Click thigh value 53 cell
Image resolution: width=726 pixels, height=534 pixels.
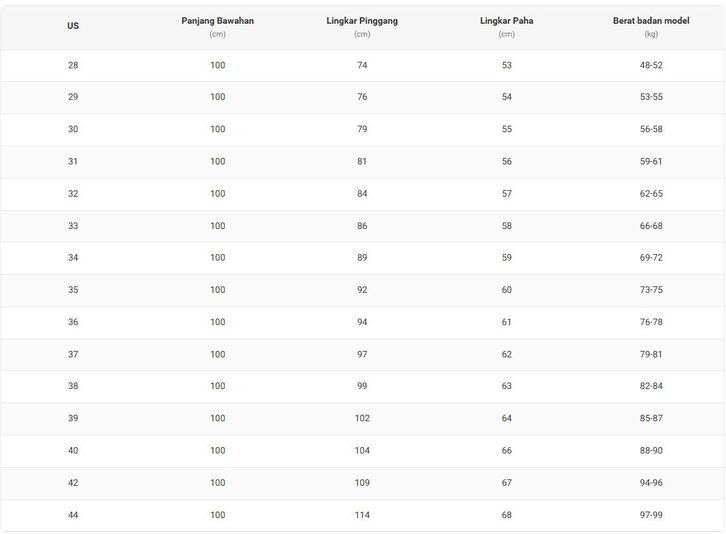(506, 65)
